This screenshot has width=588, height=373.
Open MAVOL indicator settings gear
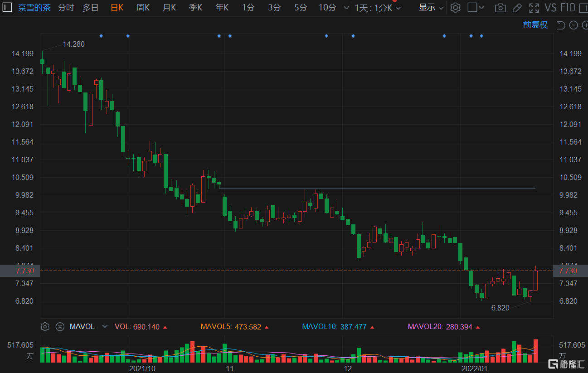point(45,327)
